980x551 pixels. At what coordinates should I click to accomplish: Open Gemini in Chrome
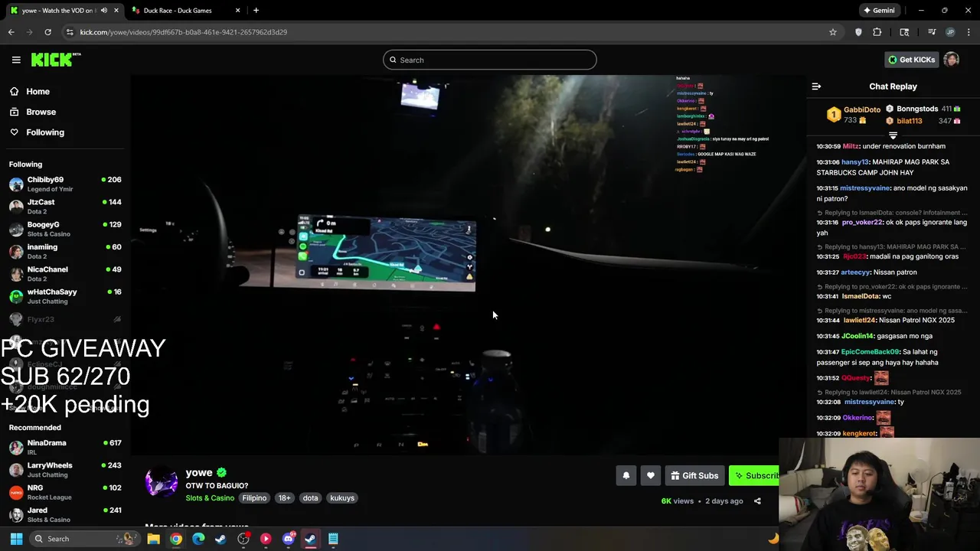pyautogui.click(x=879, y=11)
